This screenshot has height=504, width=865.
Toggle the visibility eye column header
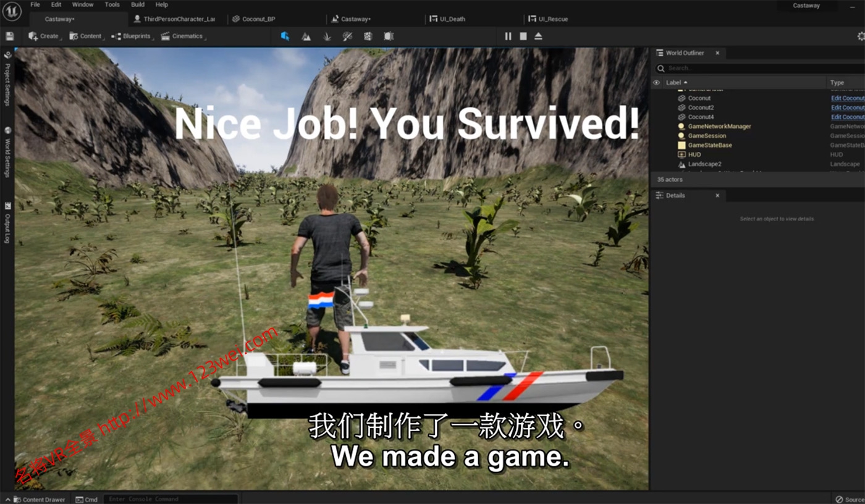(x=656, y=82)
